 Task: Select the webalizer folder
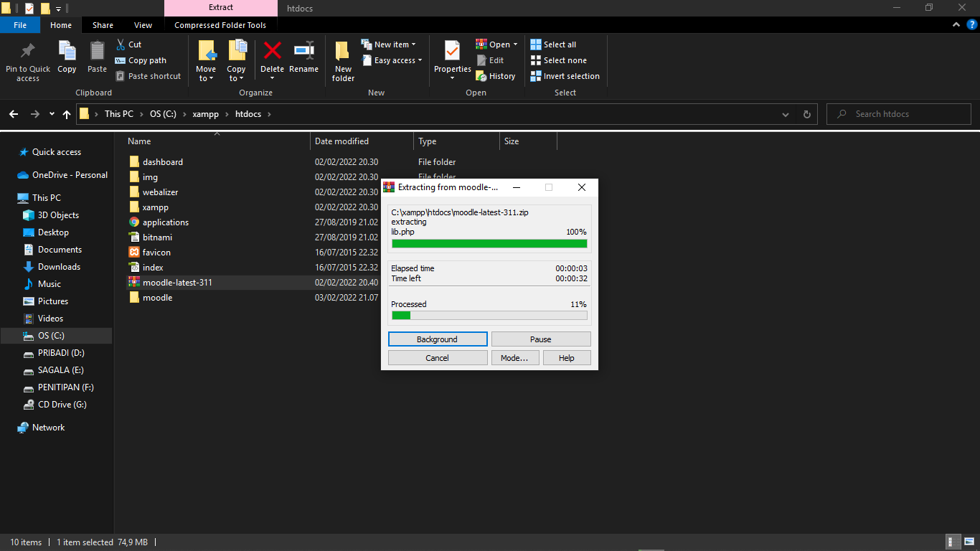[160, 192]
